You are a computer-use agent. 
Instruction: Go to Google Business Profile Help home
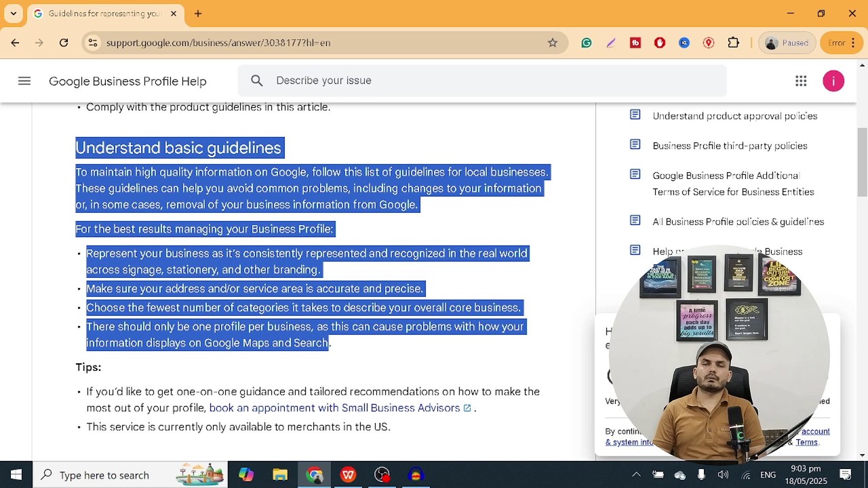pyautogui.click(x=127, y=81)
